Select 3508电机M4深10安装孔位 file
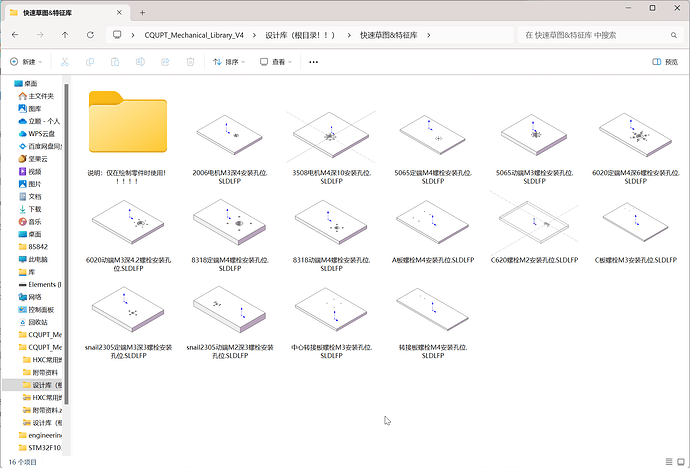Screen dimensions: 690x468 click(x=331, y=147)
